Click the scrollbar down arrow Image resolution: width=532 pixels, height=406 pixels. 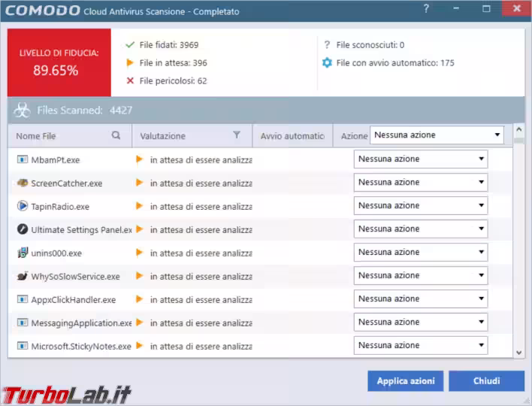[518, 353]
